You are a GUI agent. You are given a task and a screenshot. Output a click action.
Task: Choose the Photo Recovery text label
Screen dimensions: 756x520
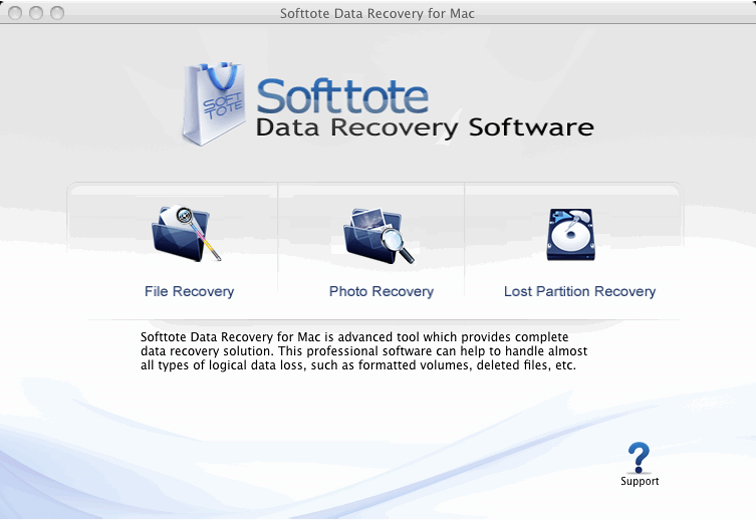coord(381,292)
